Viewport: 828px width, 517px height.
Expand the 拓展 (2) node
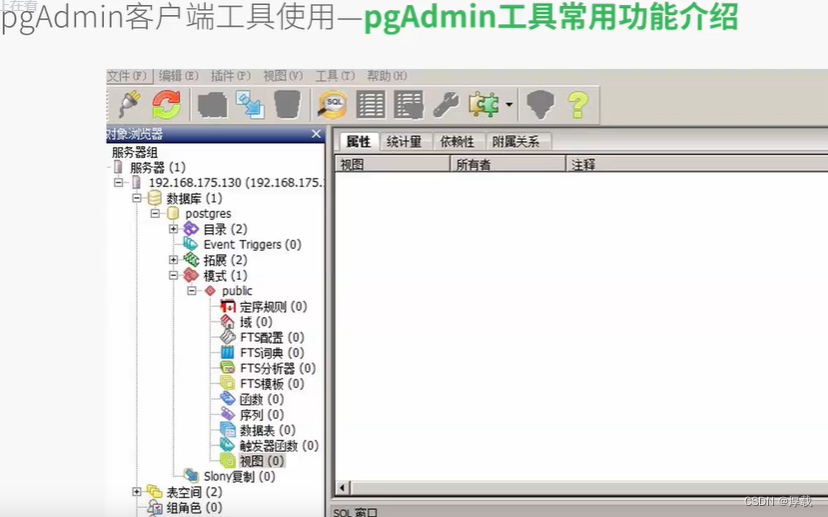pyautogui.click(x=173, y=260)
